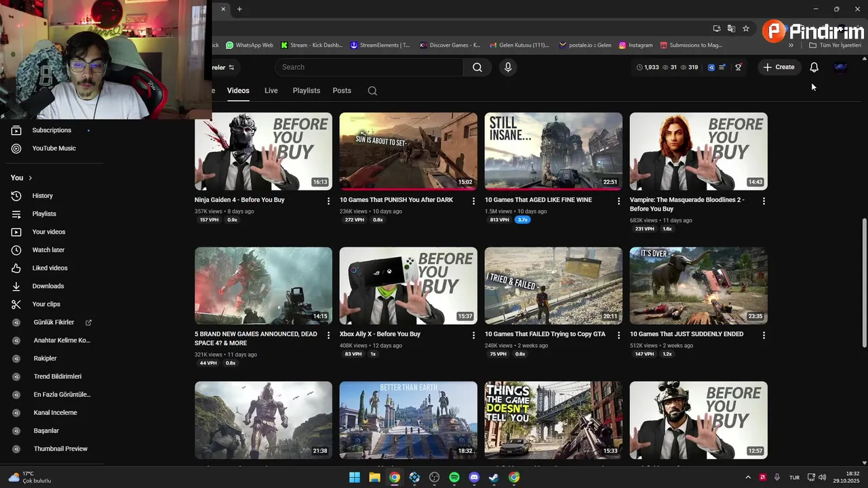Open a new browser tab

239,9
